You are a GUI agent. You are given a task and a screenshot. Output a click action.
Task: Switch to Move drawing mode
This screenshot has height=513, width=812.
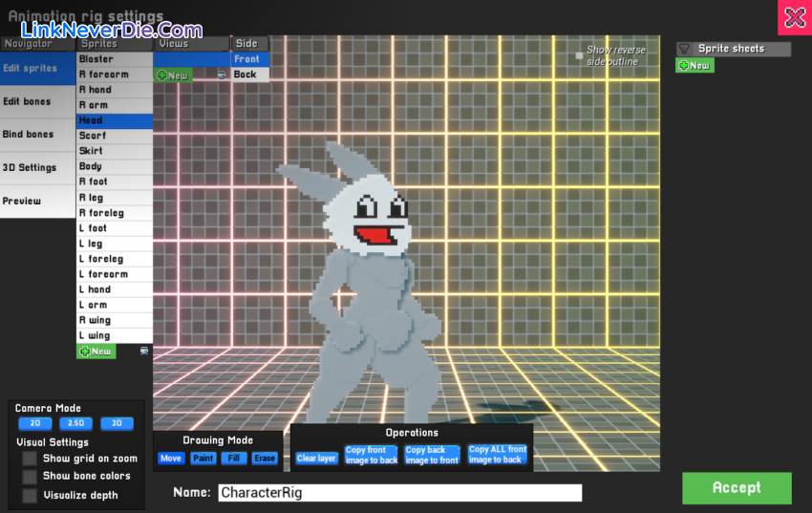point(171,459)
